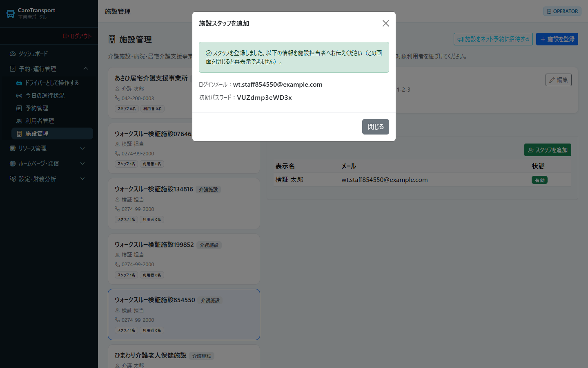This screenshot has height=368, width=588.
Task: Collapse the 予約・運行管理 section chevron
Action: click(x=86, y=69)
